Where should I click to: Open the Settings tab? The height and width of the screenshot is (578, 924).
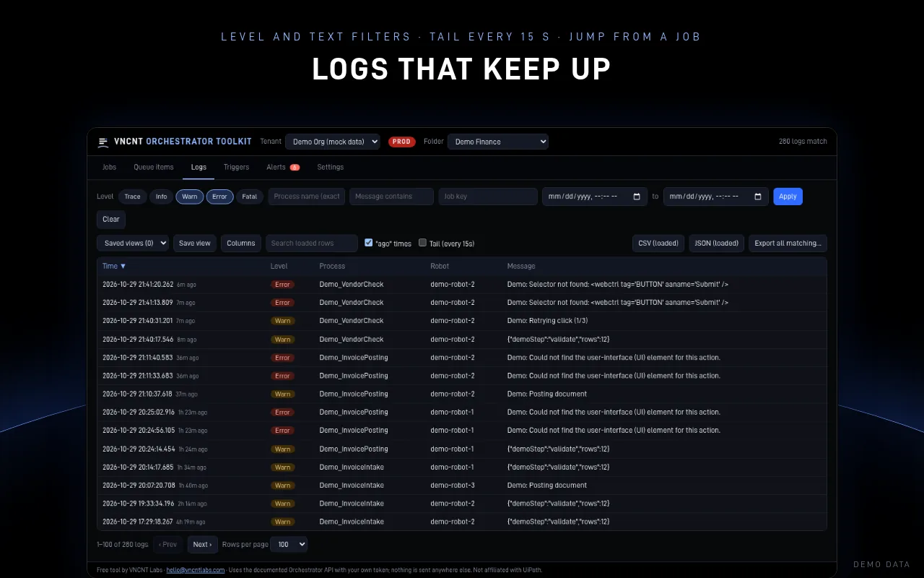pyautogui.click(x=331, y=167)
